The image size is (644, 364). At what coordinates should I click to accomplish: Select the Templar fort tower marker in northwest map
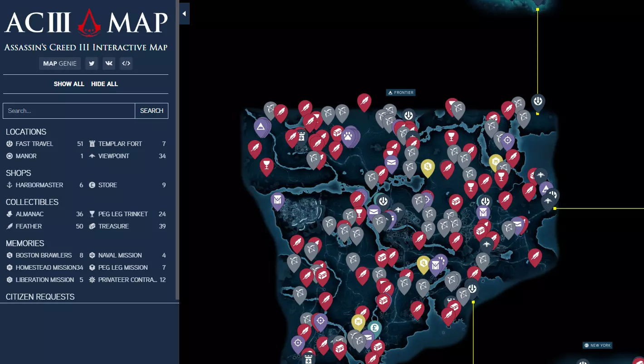301,136
